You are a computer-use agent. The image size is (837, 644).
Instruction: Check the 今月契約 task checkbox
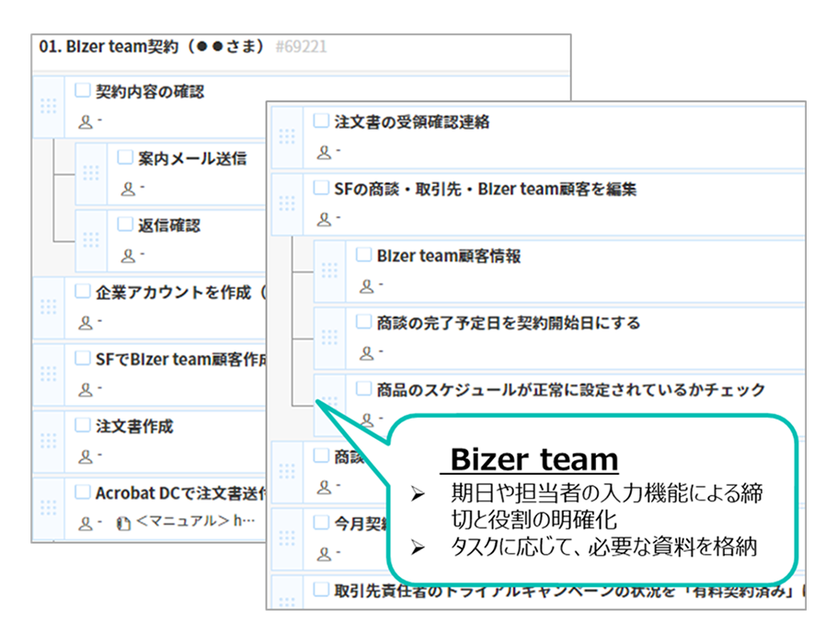point(321,522)
